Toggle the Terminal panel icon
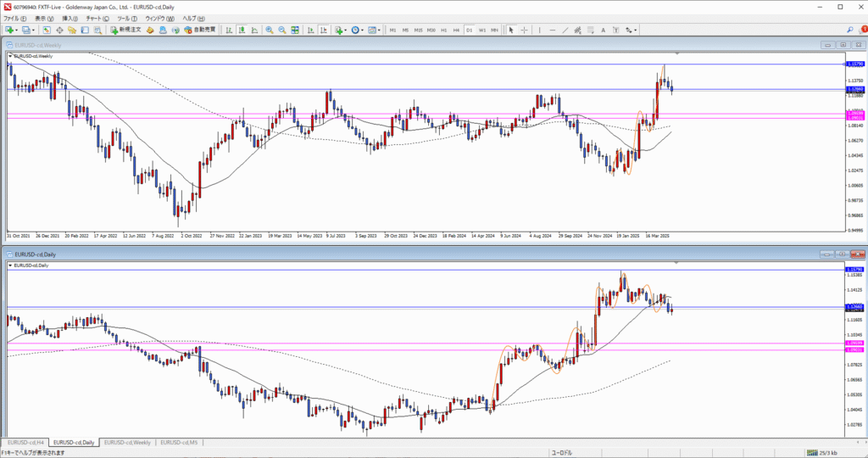The width and height of the screenshot is (868, 458). pos(85,30)
